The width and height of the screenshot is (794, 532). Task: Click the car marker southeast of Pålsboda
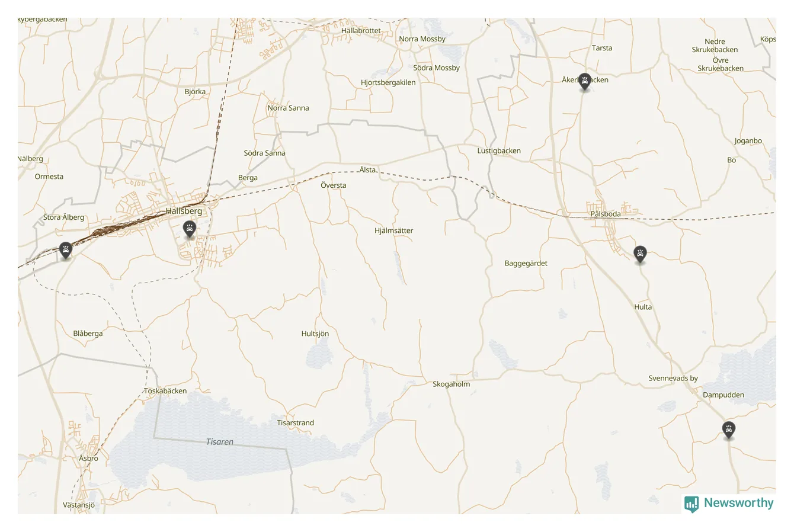[x=640, y=255]
